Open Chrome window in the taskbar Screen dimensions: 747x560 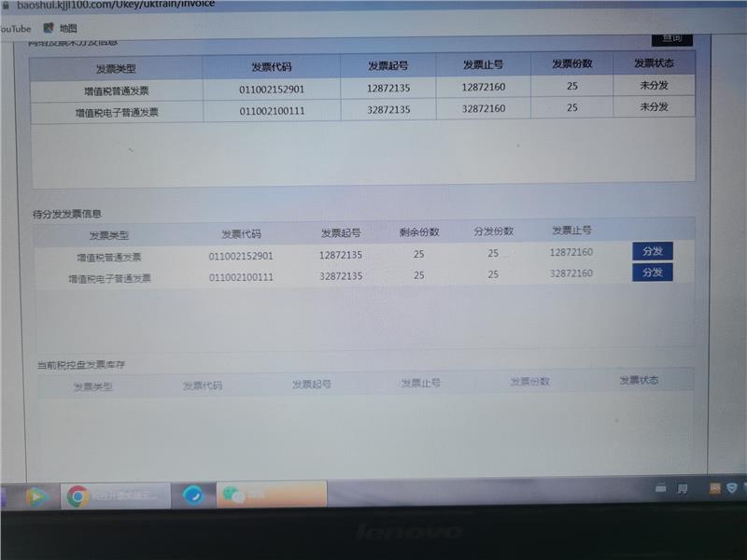click(115, 496)
